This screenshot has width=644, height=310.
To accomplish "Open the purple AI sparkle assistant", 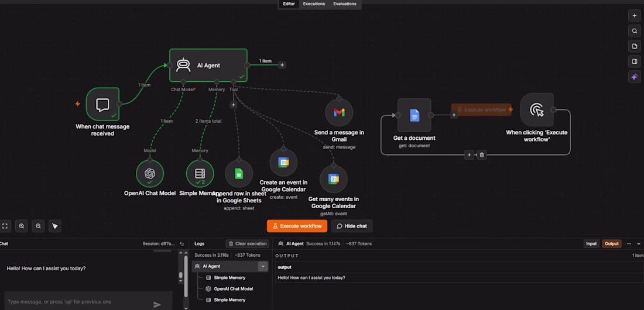I will (634, 77).
